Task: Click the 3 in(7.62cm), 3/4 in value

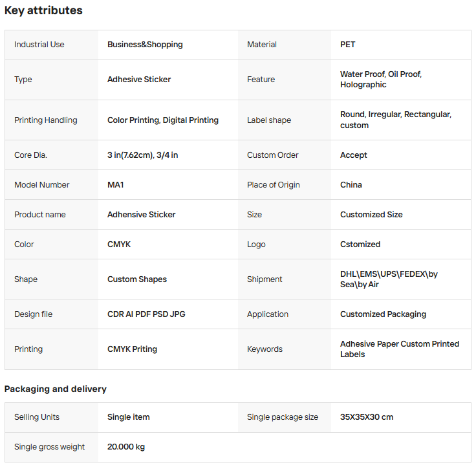Action: coord(143,155)
